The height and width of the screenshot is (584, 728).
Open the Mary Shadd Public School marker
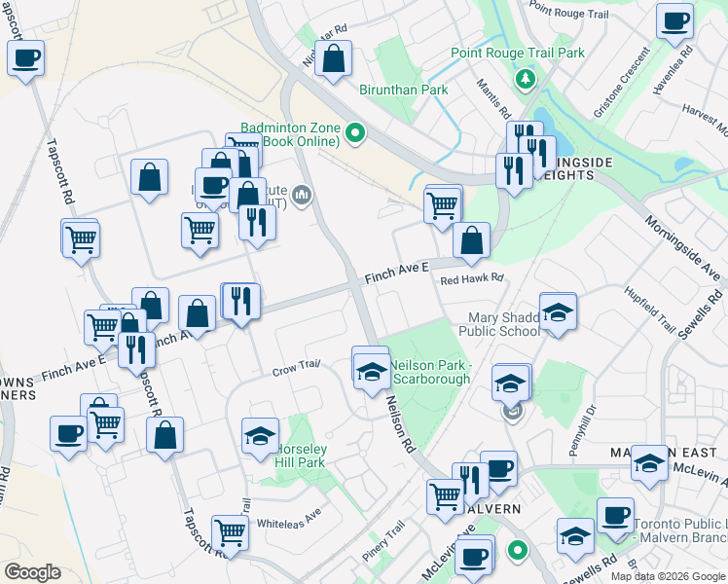[x=558, y=312]
